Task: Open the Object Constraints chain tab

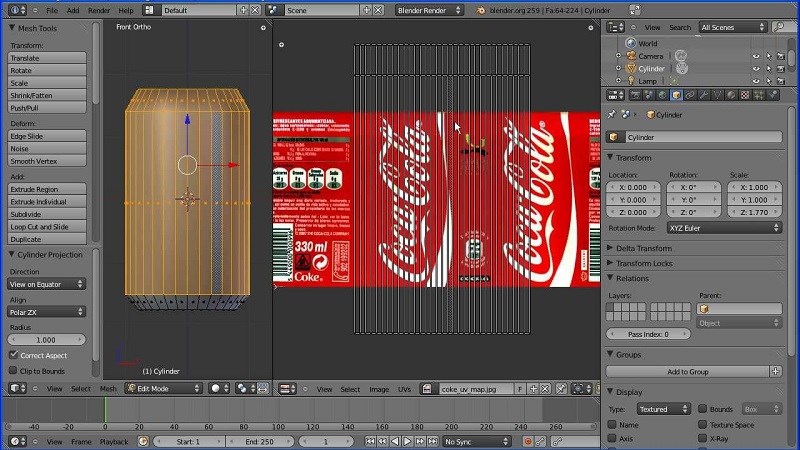Action: (690, 95)
